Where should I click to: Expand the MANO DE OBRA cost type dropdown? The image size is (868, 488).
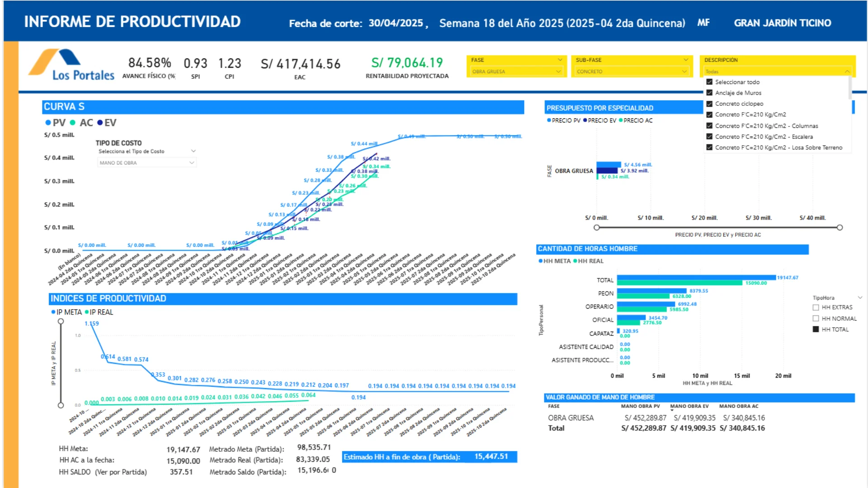(x=147, y=163)
